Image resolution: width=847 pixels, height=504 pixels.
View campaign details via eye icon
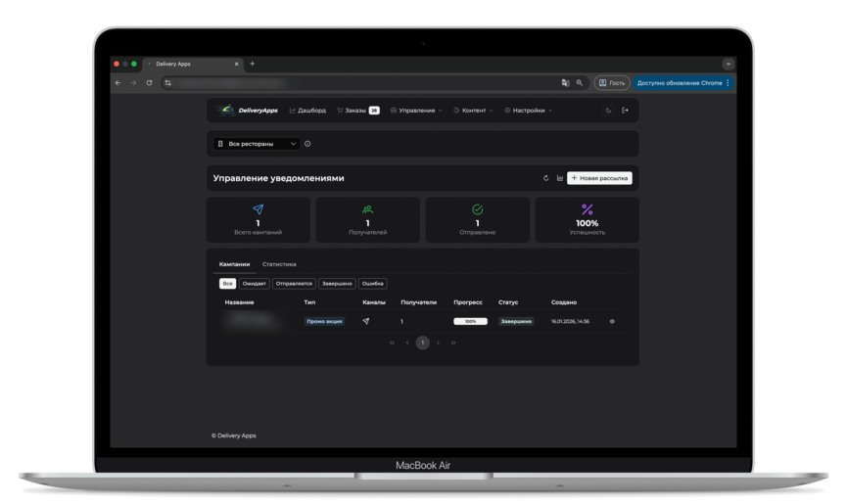[612, 321]
